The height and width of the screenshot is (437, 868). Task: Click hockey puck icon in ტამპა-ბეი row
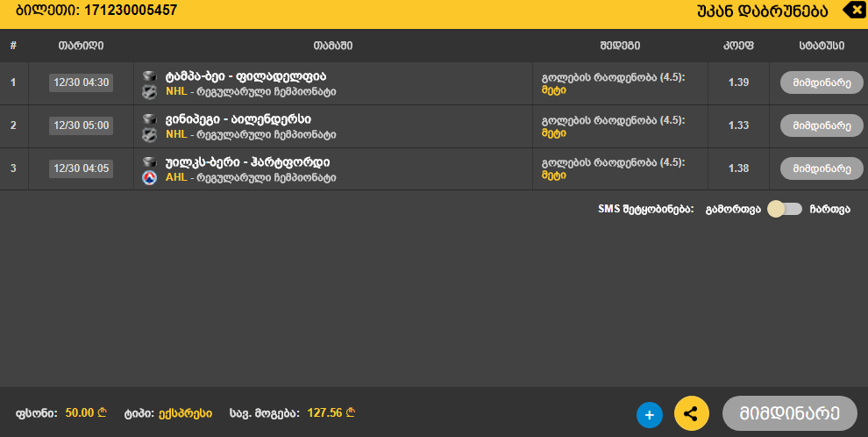pos(149,75)
